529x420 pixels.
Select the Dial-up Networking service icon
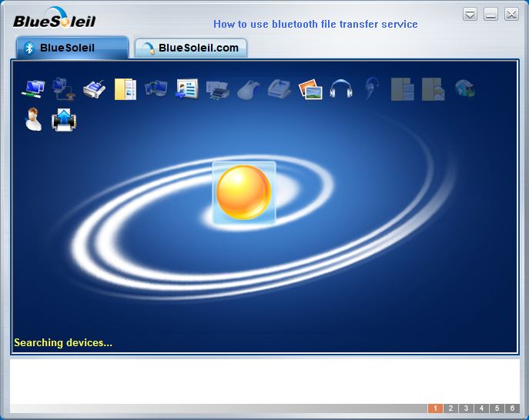click(x=64, y=89)
